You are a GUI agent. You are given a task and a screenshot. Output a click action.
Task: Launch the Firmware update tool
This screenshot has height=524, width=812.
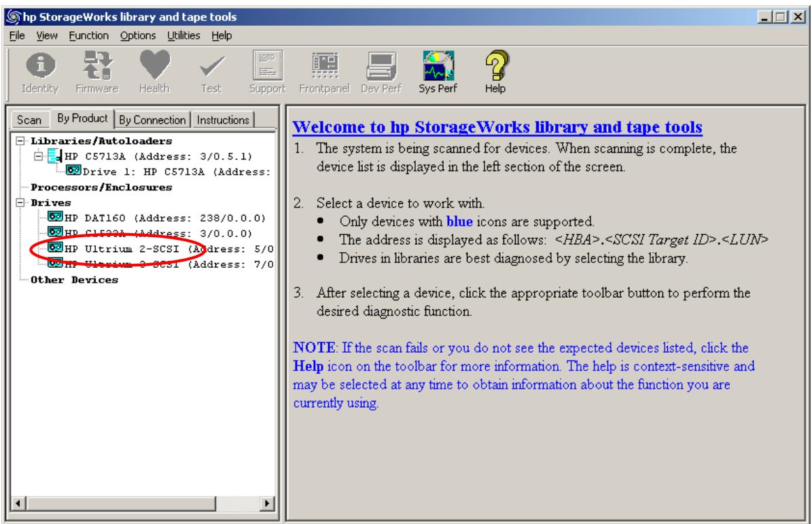pos(97,73)
